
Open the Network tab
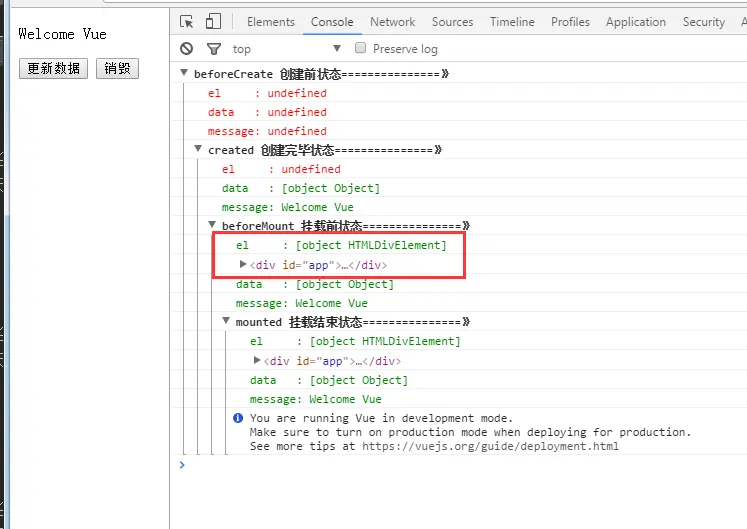tap(393, 22)
